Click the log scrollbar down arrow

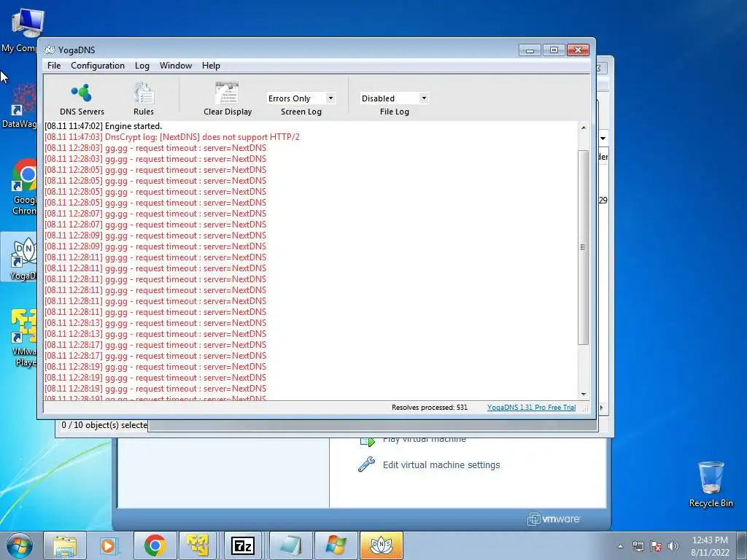pos(583,394)
